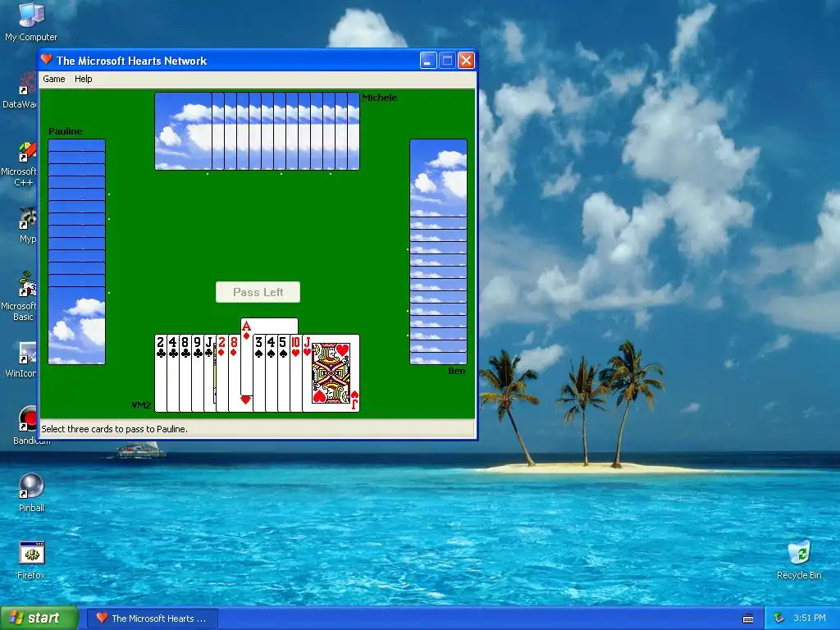Open the Firefox desktop shortcut

point(31,560)
